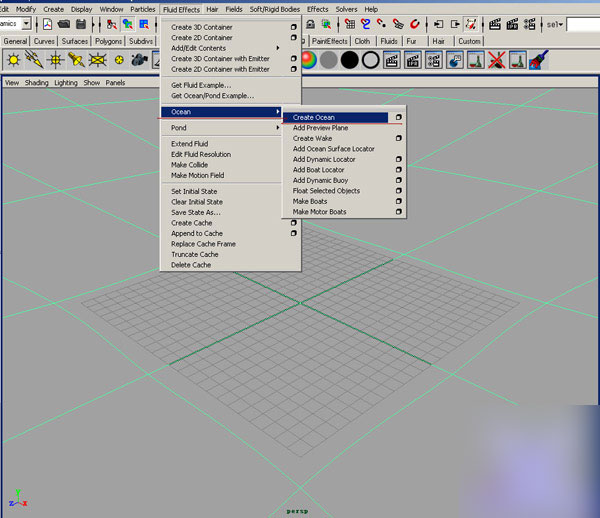
Task: Click the hollow ring shelf icon
Action: click(370, 60)
